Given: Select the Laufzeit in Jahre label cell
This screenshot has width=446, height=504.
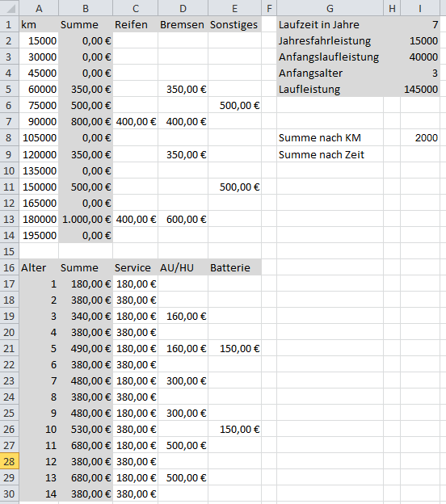Looking at the screenshot, I should point(330,24).
